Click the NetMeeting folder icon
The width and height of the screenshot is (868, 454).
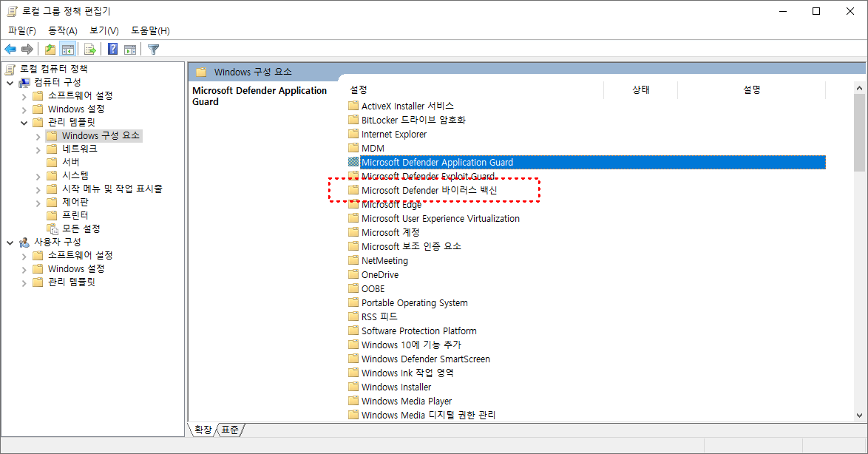click(353, 260)
